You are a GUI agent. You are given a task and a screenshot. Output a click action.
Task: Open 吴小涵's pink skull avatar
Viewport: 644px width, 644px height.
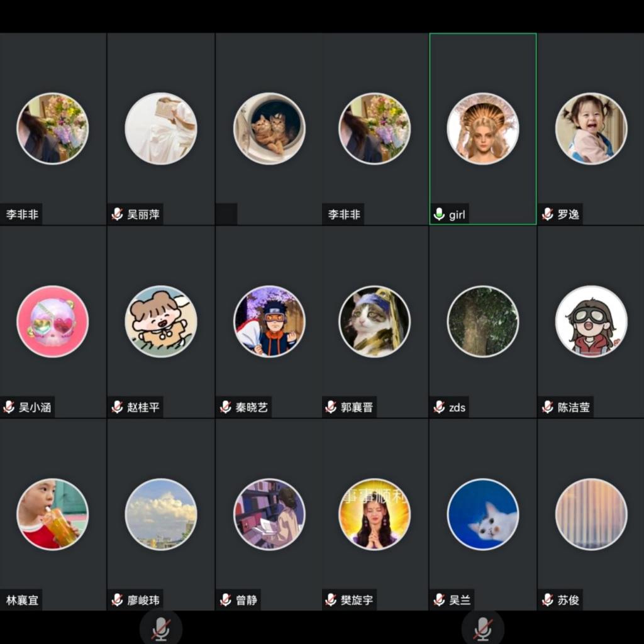point(53,321)
